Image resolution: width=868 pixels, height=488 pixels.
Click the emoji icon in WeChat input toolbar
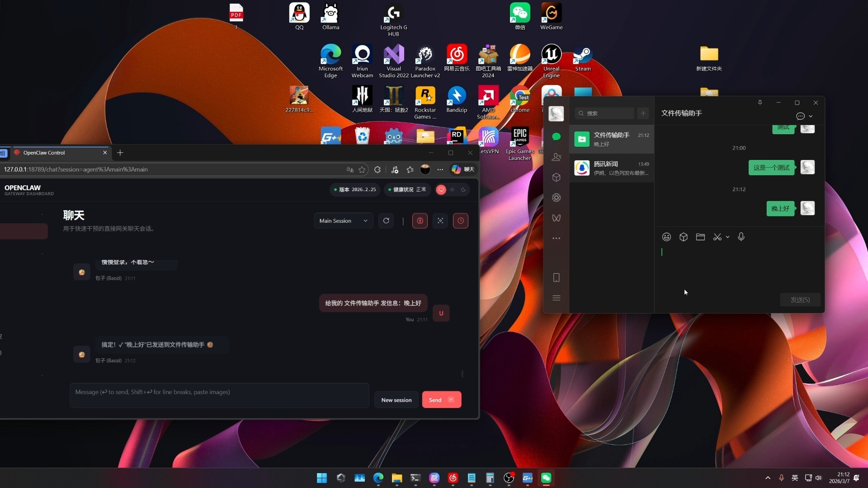(x=666, y=237)
